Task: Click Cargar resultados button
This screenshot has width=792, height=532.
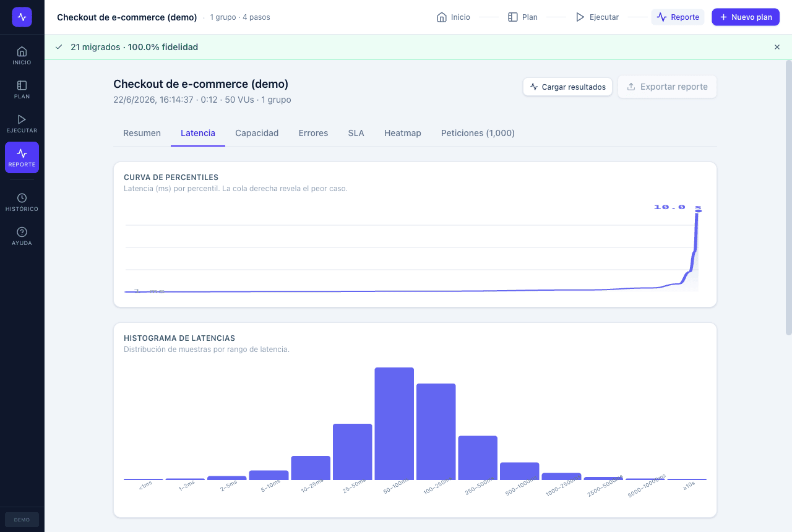Action: click(x=568, y=87)
